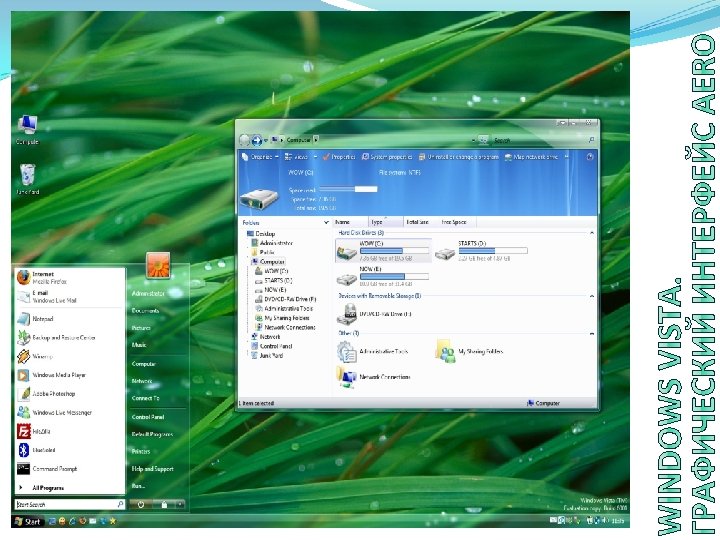Collapse Devices with Removable Storage group

[591, 296]
